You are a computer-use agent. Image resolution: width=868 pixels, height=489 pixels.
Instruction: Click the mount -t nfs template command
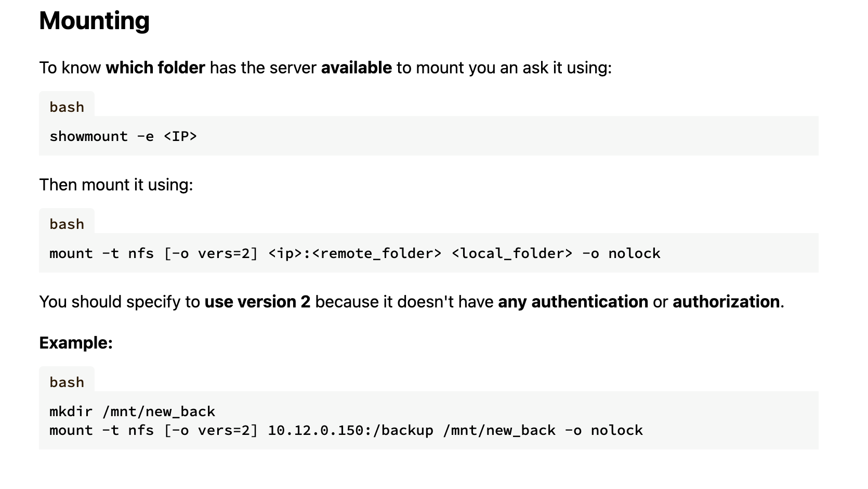coord(355,253)
